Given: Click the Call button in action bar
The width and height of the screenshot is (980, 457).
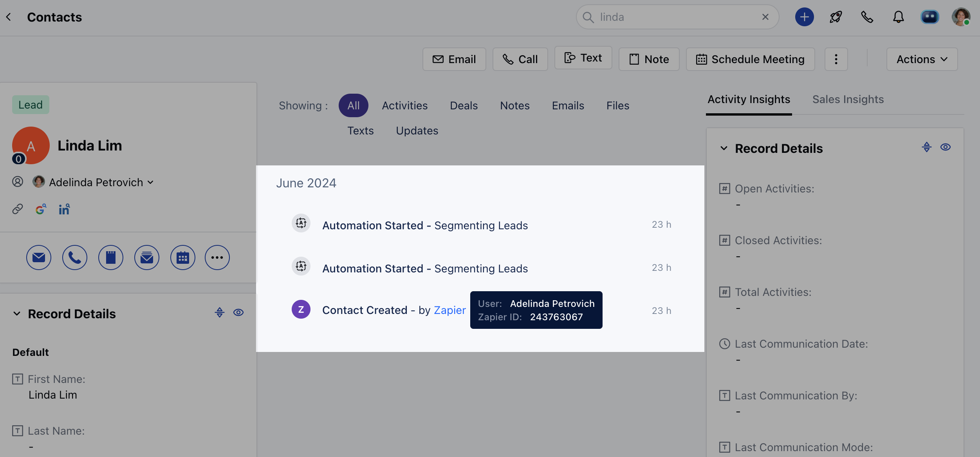Looking at the screenshot, I should click(x=520, y=59).
